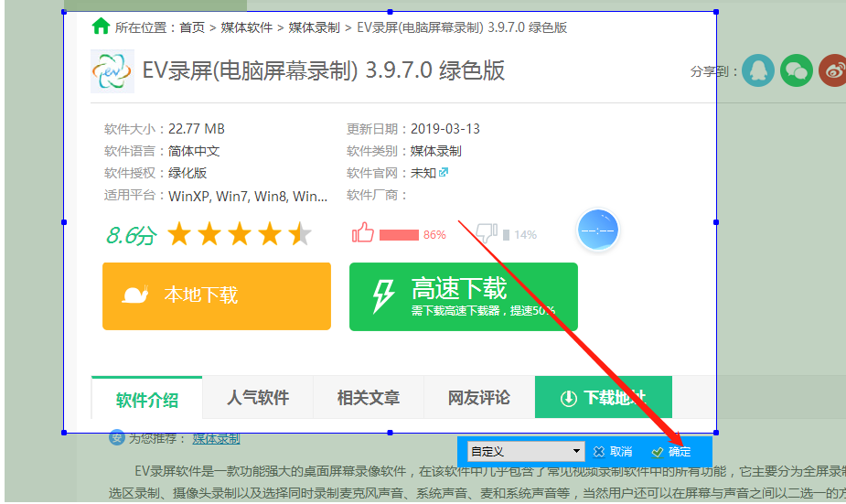
Task: Share to Weibo via red icon
Action: coord(833,70)
